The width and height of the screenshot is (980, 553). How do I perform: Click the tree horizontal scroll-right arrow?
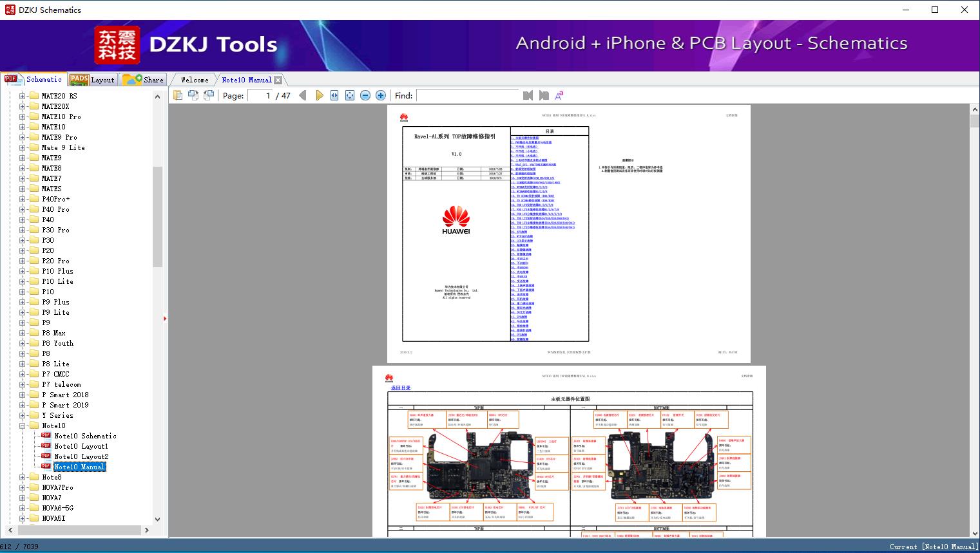point(146,530)
